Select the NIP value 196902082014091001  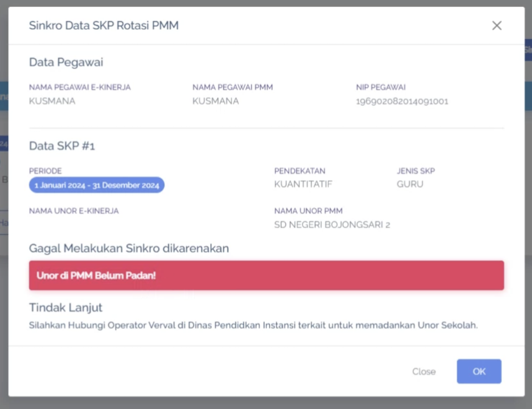[402, 101]
